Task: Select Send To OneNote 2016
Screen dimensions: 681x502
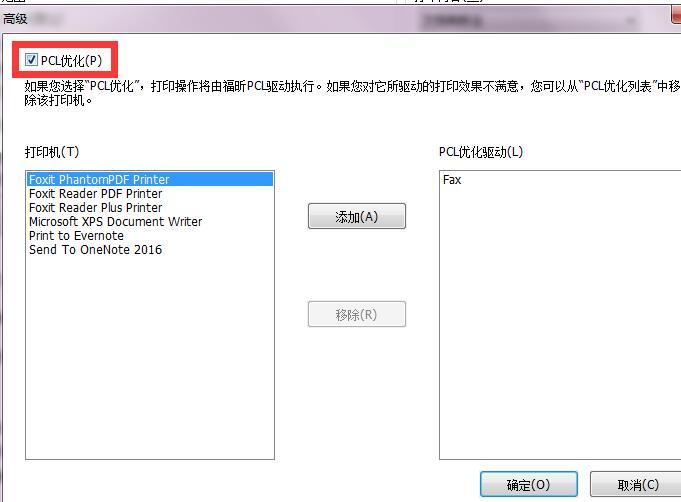Action: 150,250
